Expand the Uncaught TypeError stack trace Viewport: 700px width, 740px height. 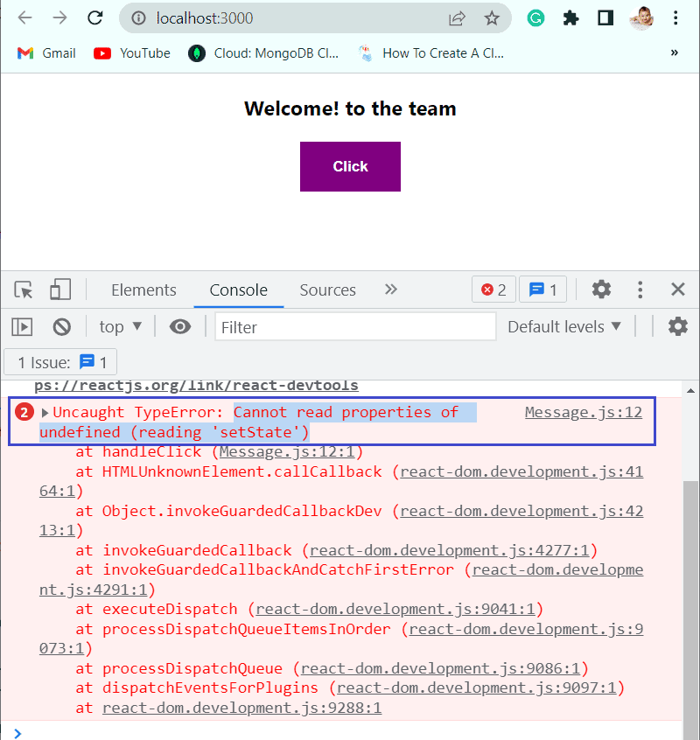coord(45,412)
